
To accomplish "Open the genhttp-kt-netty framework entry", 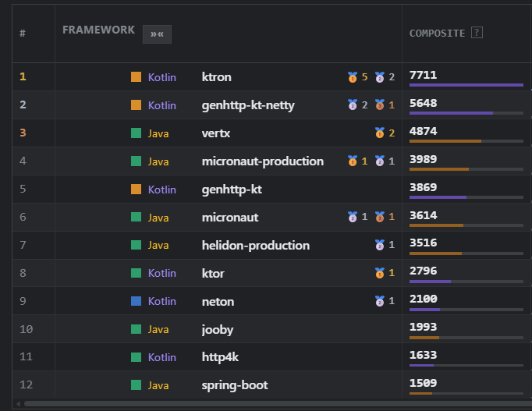I will 248,105.
